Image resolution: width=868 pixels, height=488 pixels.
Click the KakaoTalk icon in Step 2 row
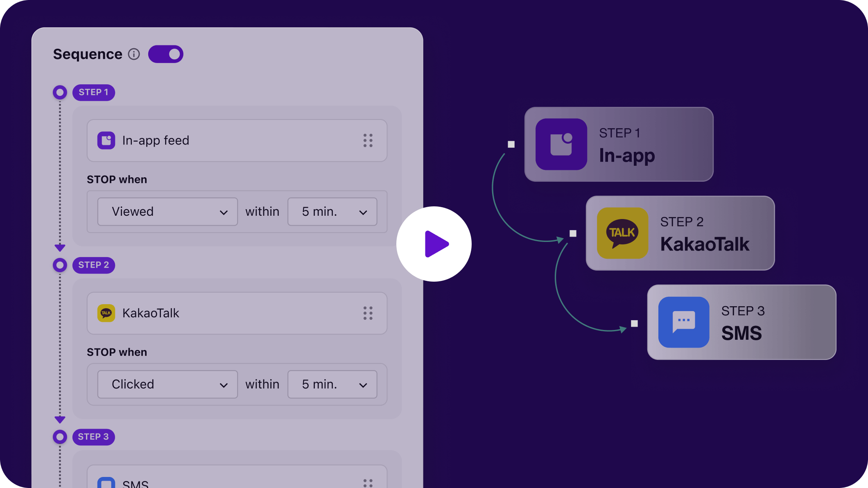point(106,313)
